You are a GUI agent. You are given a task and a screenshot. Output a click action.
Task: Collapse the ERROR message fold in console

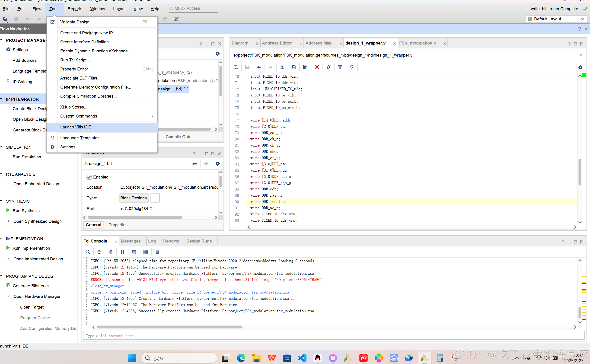(x=87, y=280)
